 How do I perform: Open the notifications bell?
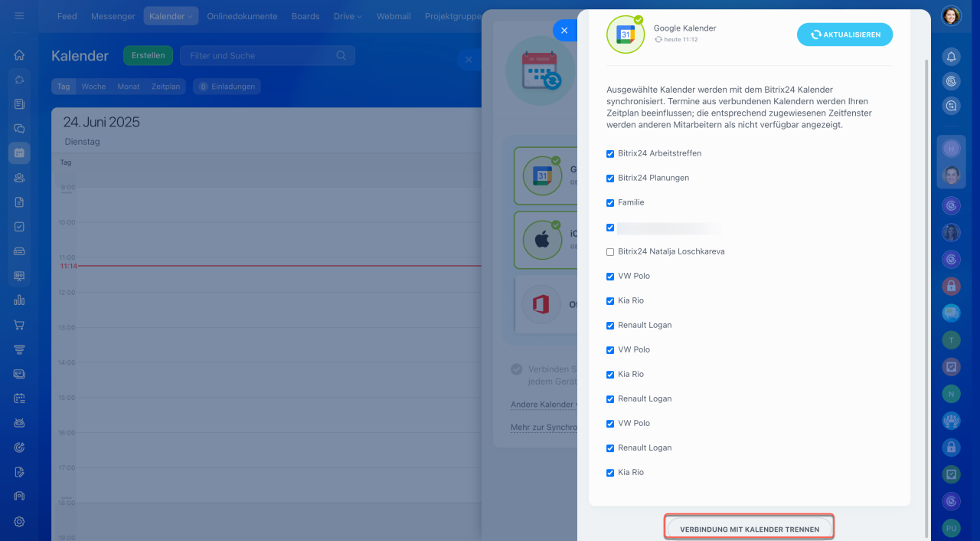tap(951, 57)
